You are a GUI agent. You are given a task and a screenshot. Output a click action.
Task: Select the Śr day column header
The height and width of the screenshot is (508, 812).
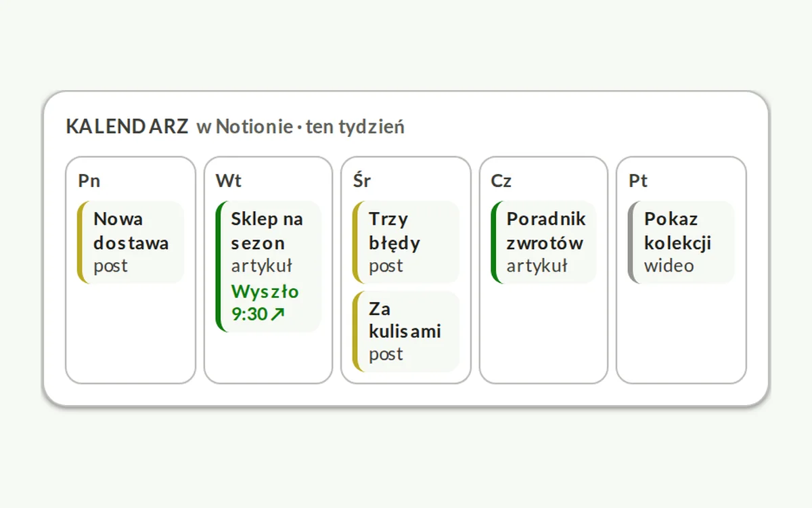coord(362,180)
